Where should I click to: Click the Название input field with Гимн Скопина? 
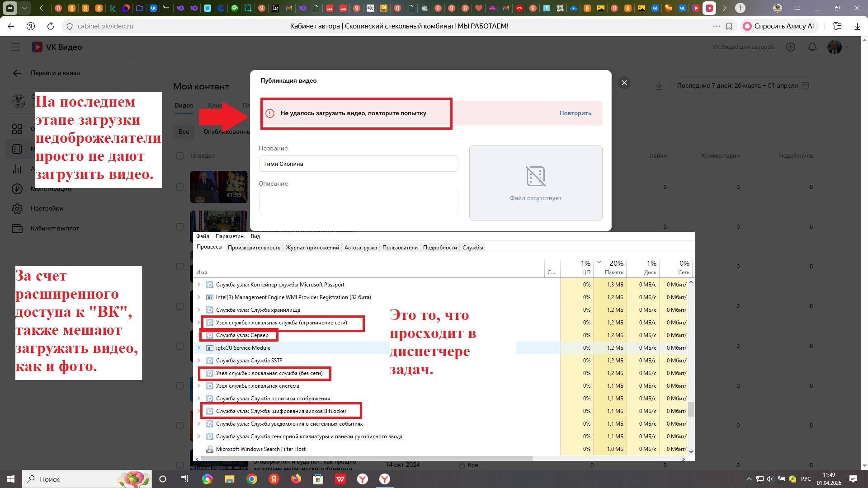point(358,164)
